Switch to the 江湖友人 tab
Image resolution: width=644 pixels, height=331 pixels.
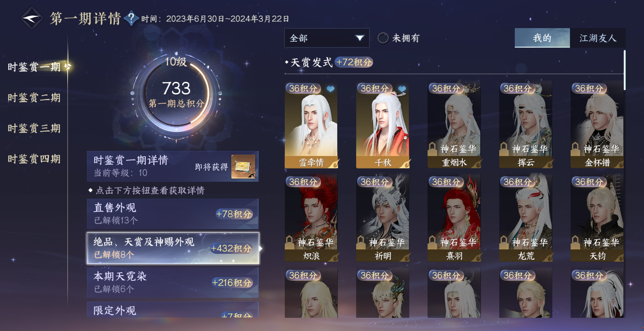click(598, 38)
